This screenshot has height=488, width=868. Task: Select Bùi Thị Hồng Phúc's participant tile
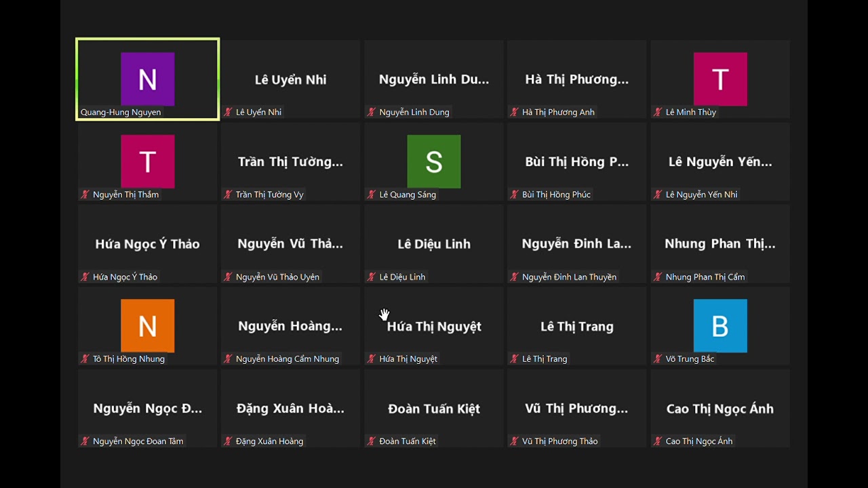[576, 162]
